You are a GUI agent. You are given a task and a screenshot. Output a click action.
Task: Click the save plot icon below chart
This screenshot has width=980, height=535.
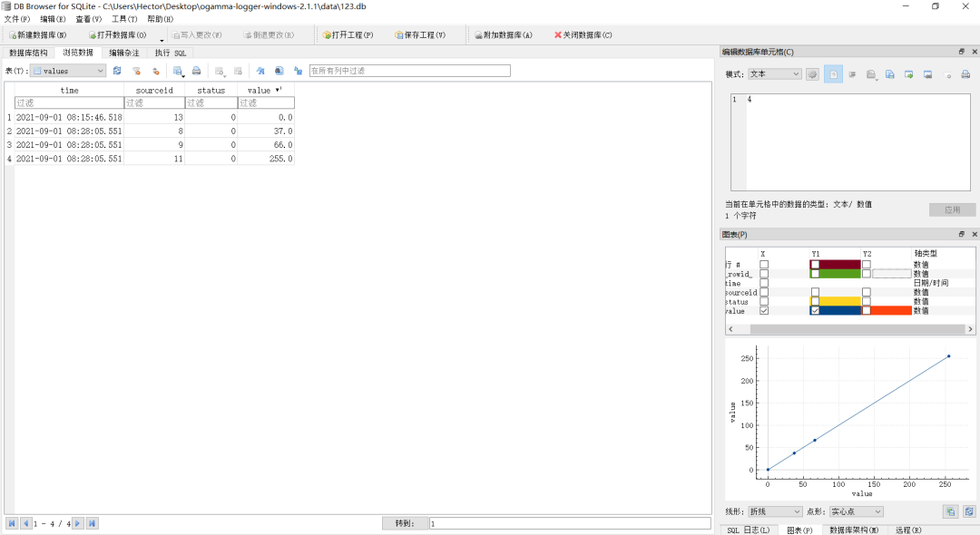click(x=951, y=512)
